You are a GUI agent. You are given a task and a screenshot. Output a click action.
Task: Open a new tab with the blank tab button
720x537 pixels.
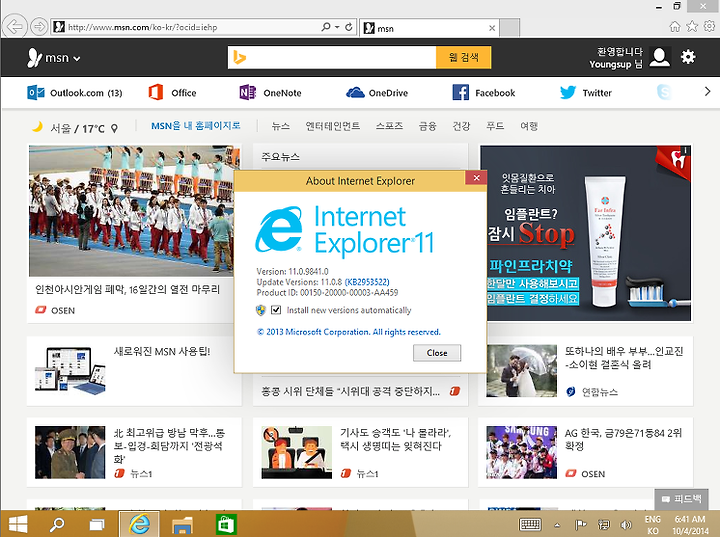[509, 28]
